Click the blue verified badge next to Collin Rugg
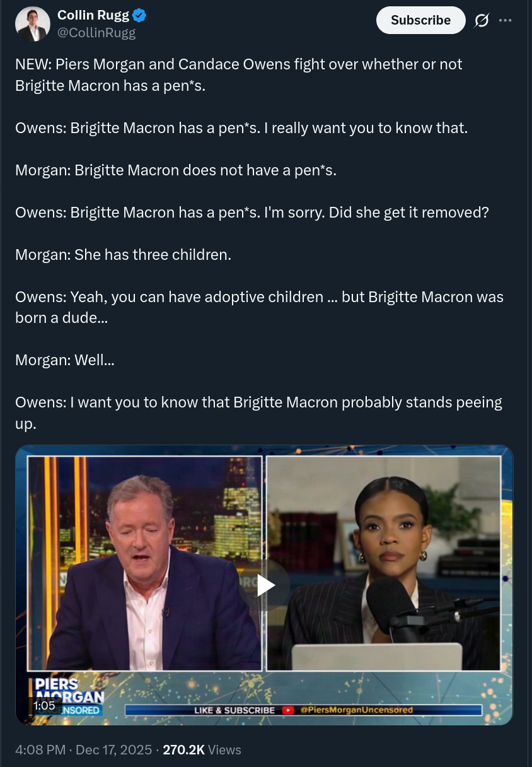 pos(140,16)
